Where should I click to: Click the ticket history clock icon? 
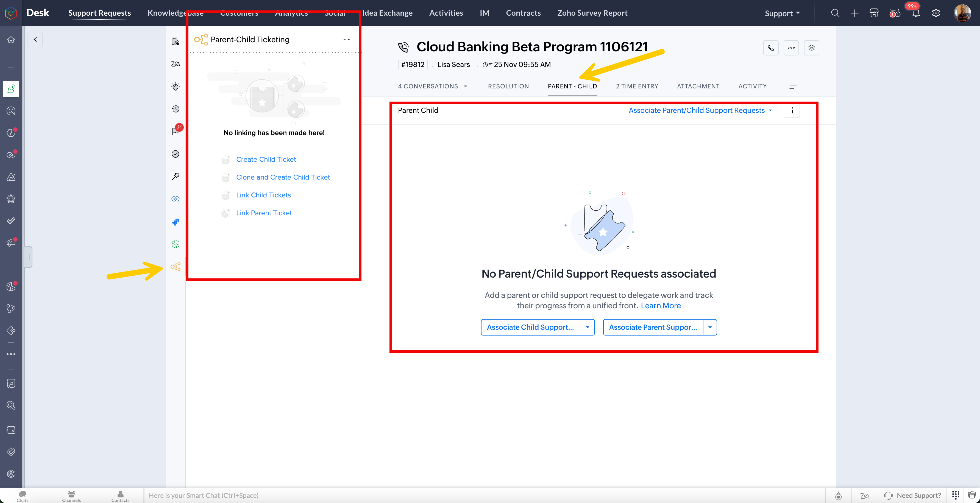coord(176,109)
